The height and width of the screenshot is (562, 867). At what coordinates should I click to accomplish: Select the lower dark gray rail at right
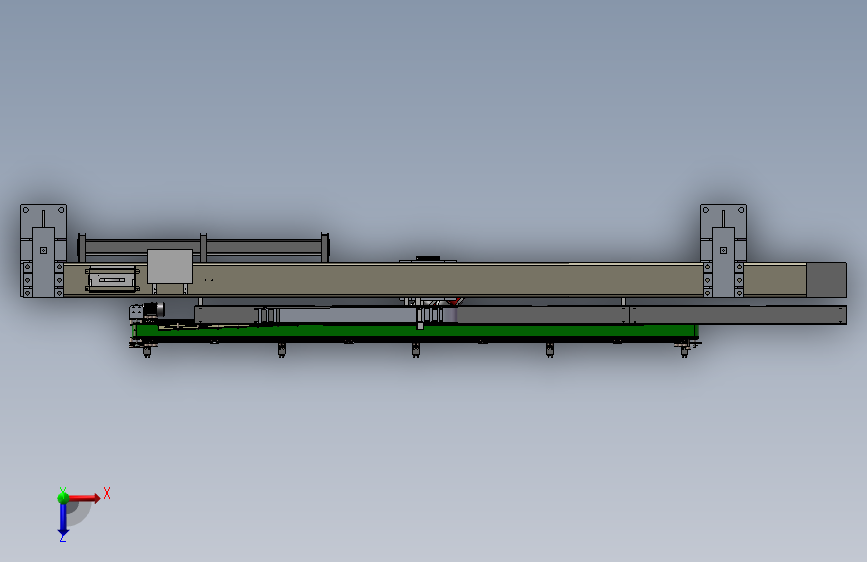pos(738,315)
